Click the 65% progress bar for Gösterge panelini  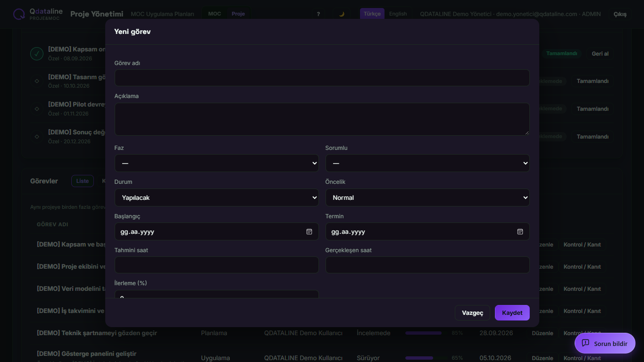(424, 358)
